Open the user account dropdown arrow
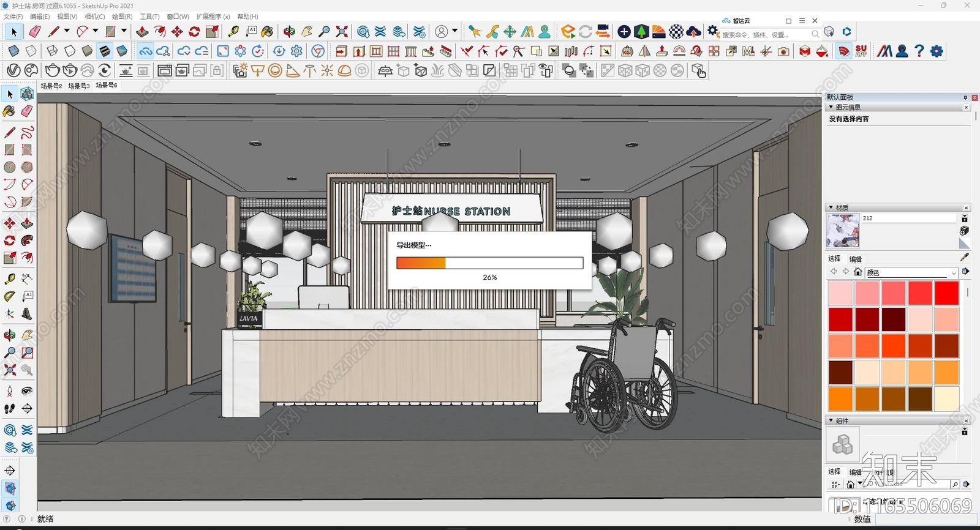Image resolution: width=980 pixels, height=530 pixels. [x=454, y=31]
